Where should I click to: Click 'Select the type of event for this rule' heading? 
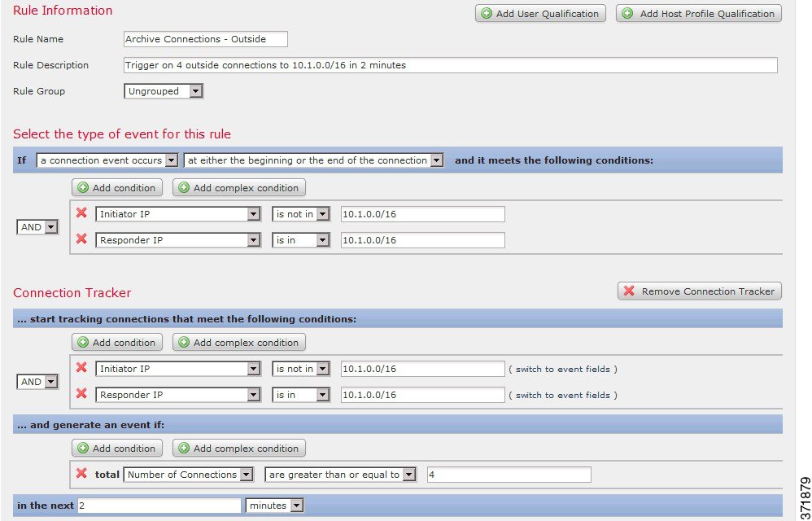coord(122,134)
